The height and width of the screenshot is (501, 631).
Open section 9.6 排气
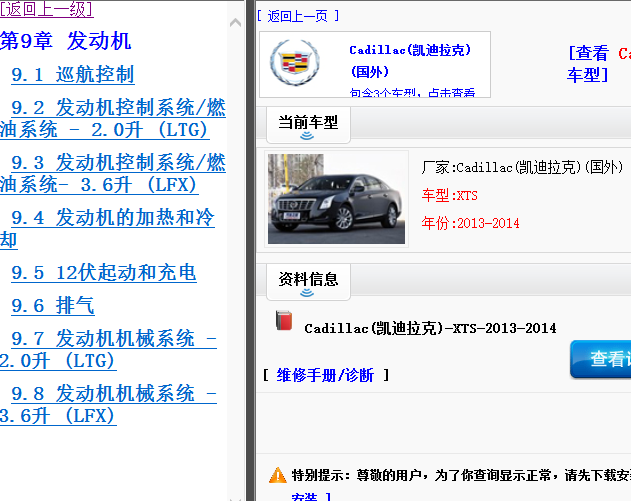[53, 306]
